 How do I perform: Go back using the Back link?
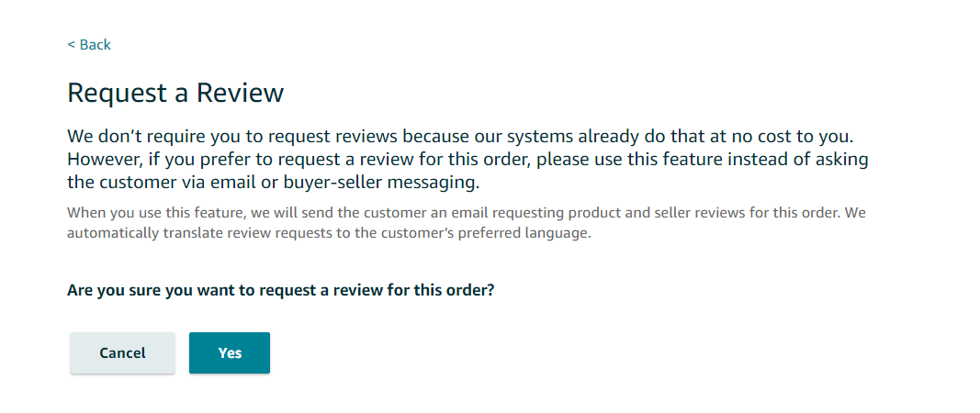pos(89,44)
